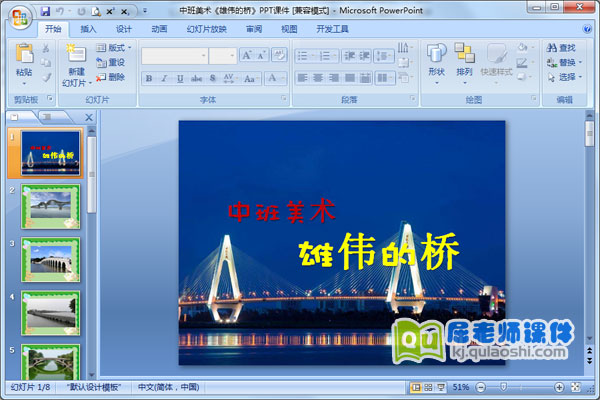The image size is (600, 400).
Task: Open the font size combo box
Action: click(222, 56)
